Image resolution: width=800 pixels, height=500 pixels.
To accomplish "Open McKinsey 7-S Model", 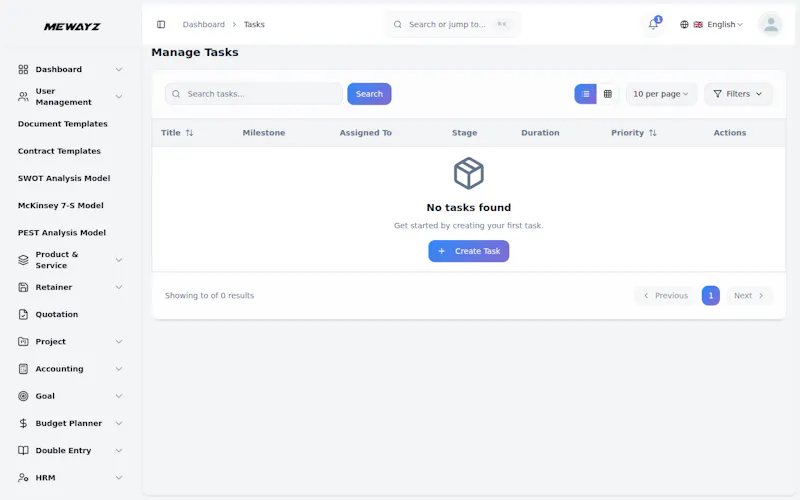I will tap(61, 206).
